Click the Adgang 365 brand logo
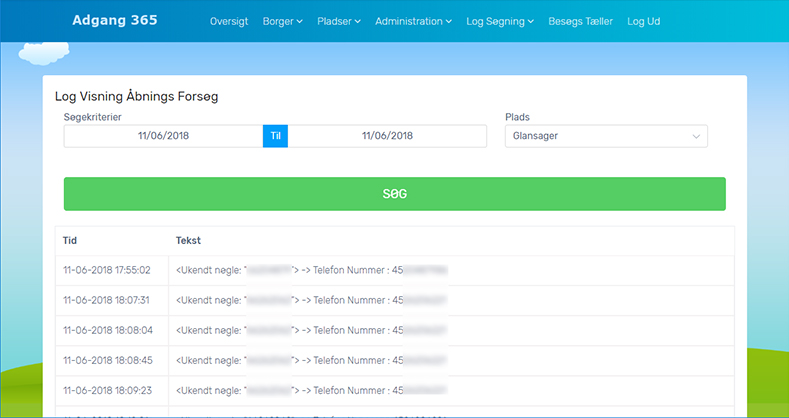789x418 pixels. pos(114,20)
